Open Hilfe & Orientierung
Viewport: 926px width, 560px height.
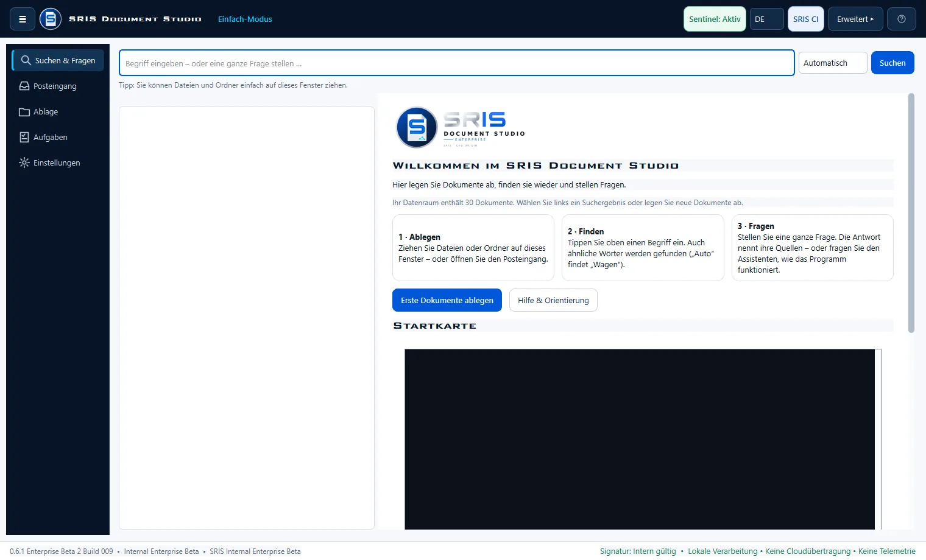553,300
